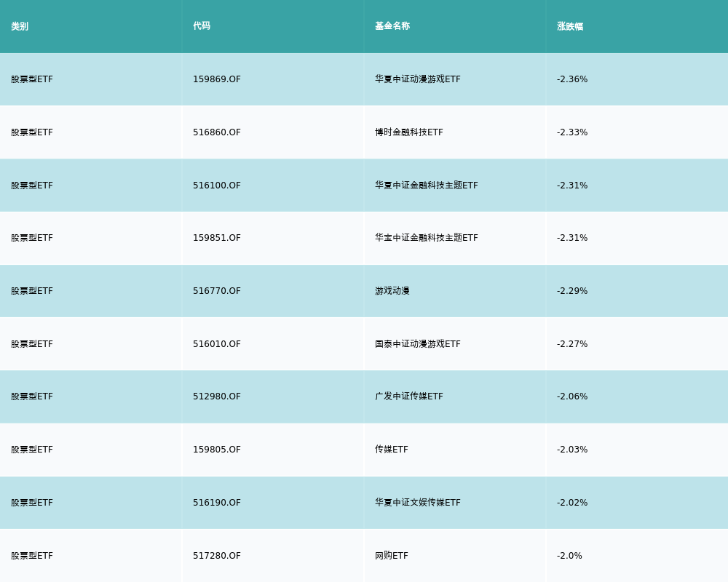Select fund code 516860.OF

click(217, 132)
